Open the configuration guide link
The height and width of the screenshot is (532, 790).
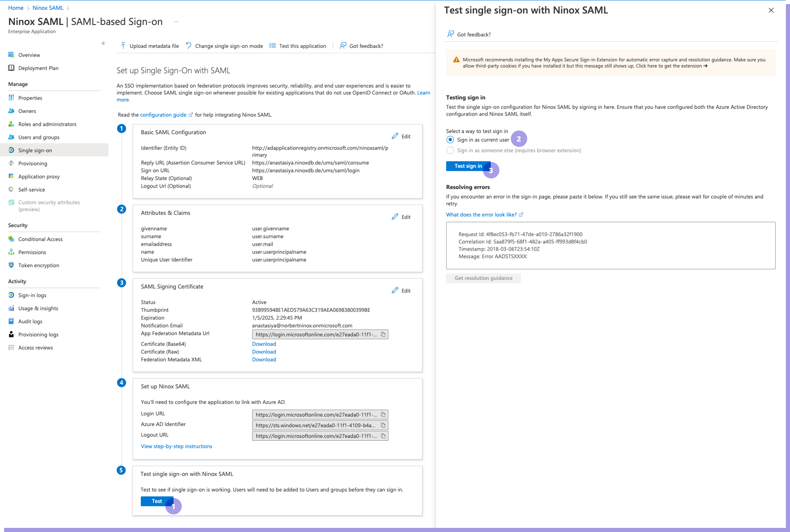pyautogui.click(x=163, y=115)
